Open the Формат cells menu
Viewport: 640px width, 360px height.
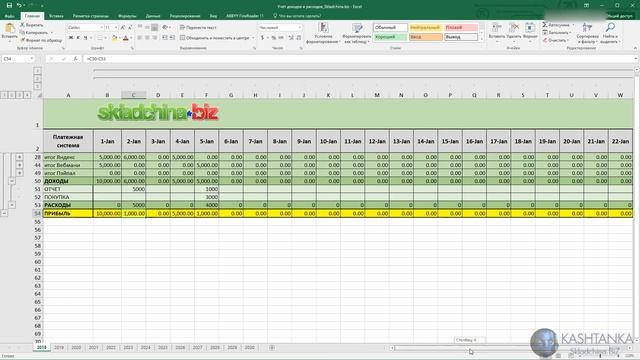530,31
